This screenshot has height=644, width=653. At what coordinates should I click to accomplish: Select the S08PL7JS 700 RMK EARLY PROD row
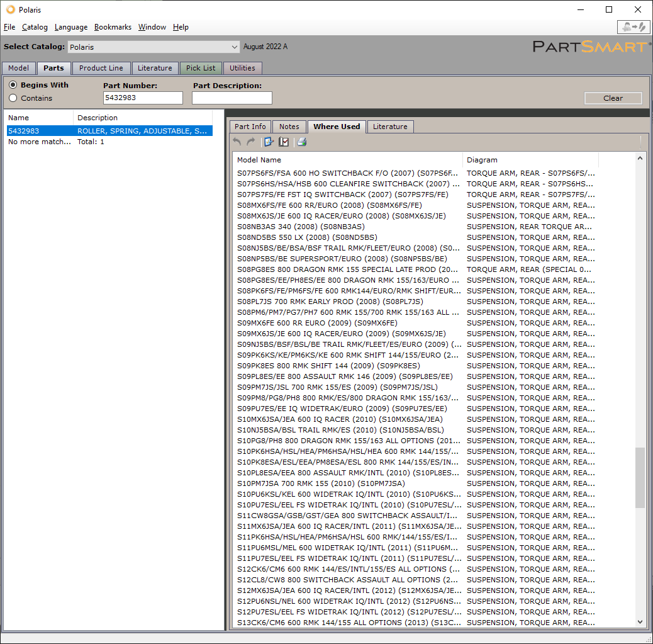pos(416,302)
